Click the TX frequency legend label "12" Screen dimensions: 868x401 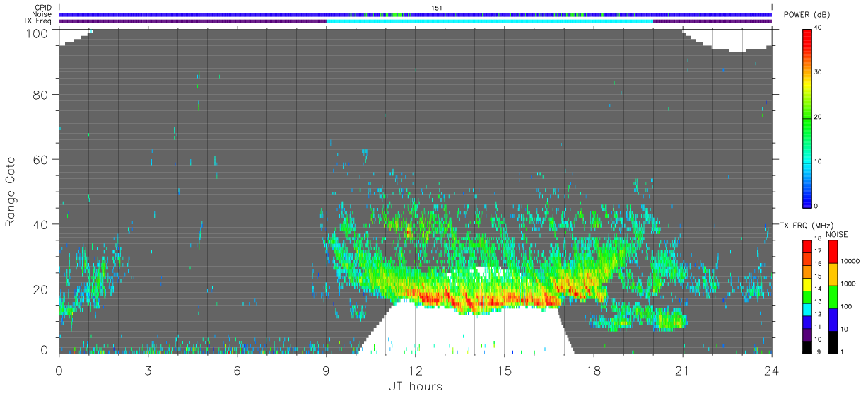tap(817, 314)
